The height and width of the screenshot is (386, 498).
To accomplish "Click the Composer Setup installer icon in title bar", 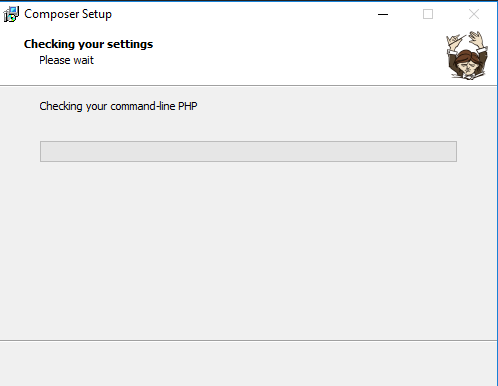I will (x=11, y=14).
